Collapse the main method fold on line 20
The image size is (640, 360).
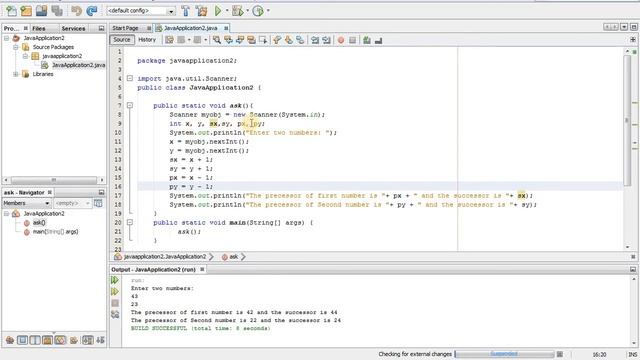click(130, 222)
